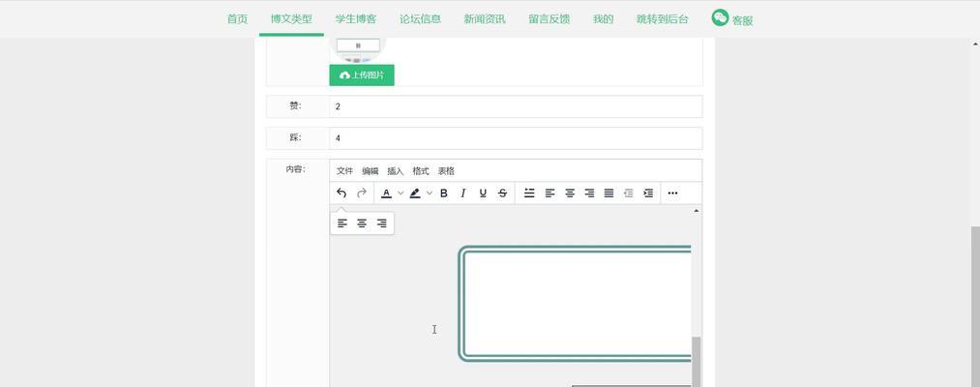Center align in main editor toolbar

[570, 193]
